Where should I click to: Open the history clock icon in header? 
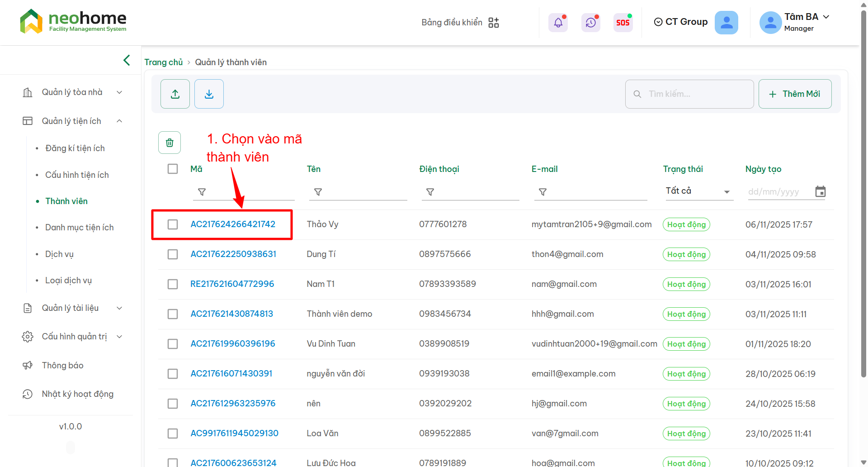[x=590, y=22]
